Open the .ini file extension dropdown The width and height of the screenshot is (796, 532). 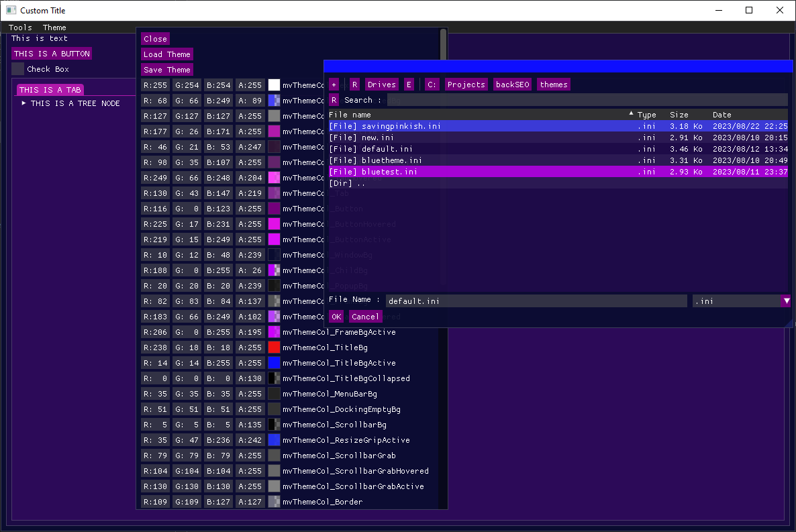pyautogui.click(x=786, y=301)
